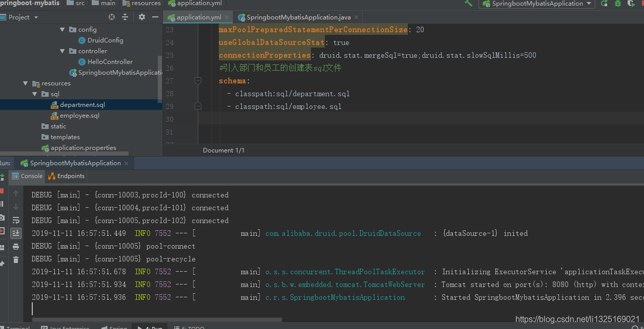The image size is (644, 329).
Task: Stop the running application red square
Action: (x=2, y=190)
